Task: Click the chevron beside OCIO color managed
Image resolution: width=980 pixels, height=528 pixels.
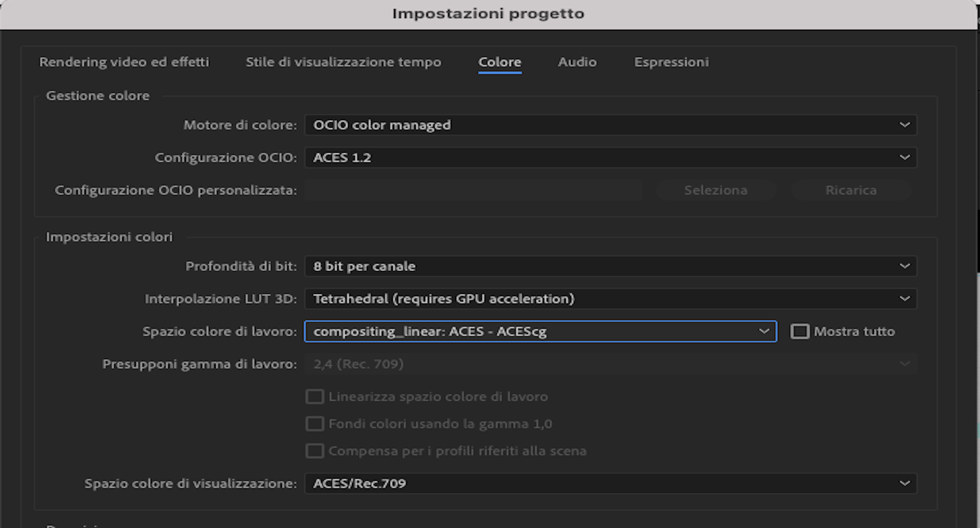Action: coord(906,125)
